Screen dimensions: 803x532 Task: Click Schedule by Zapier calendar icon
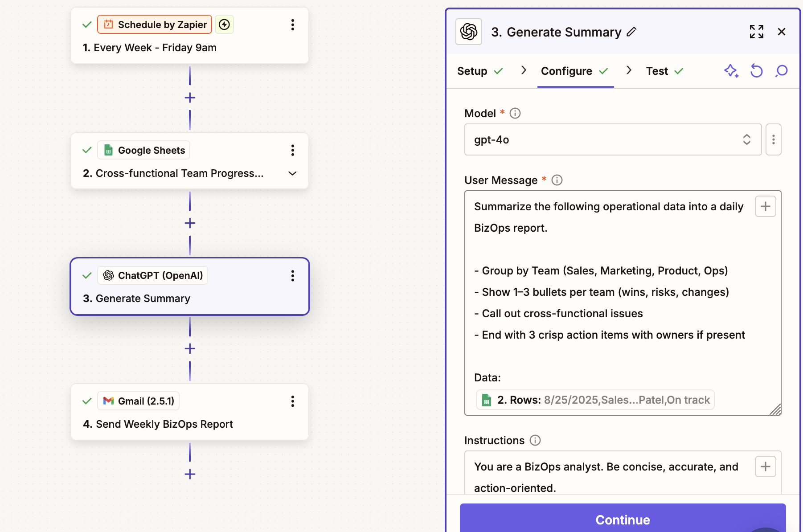(108, 25)
